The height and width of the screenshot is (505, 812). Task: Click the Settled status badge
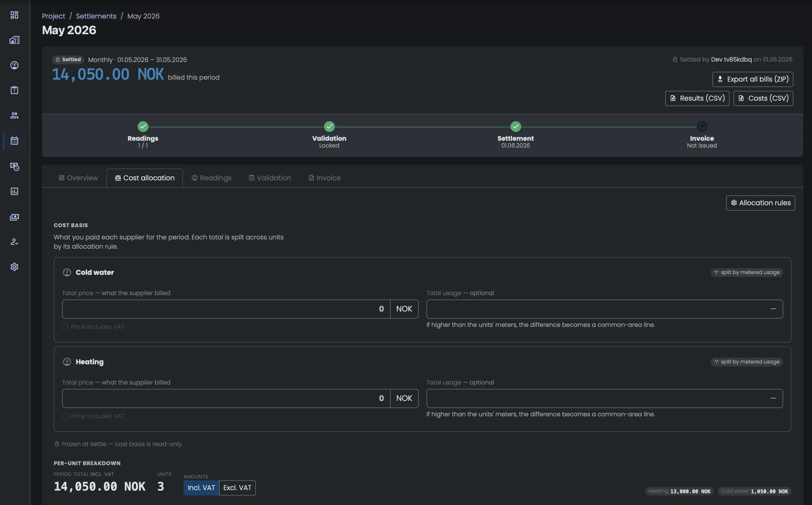click(x=68, y=59)
